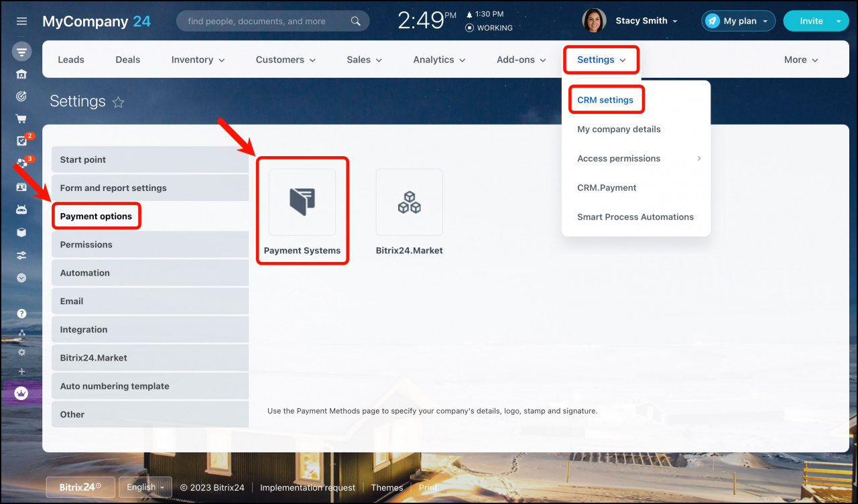Image resolution: width=858 pixels, height=504 pixels.
Task: Open Automation settings section
Action: click(150, 273)
